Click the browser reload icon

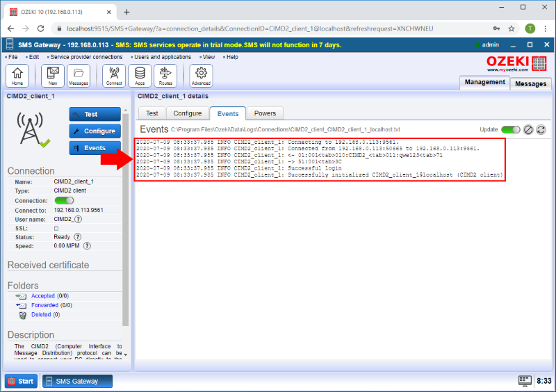point(41,28)
